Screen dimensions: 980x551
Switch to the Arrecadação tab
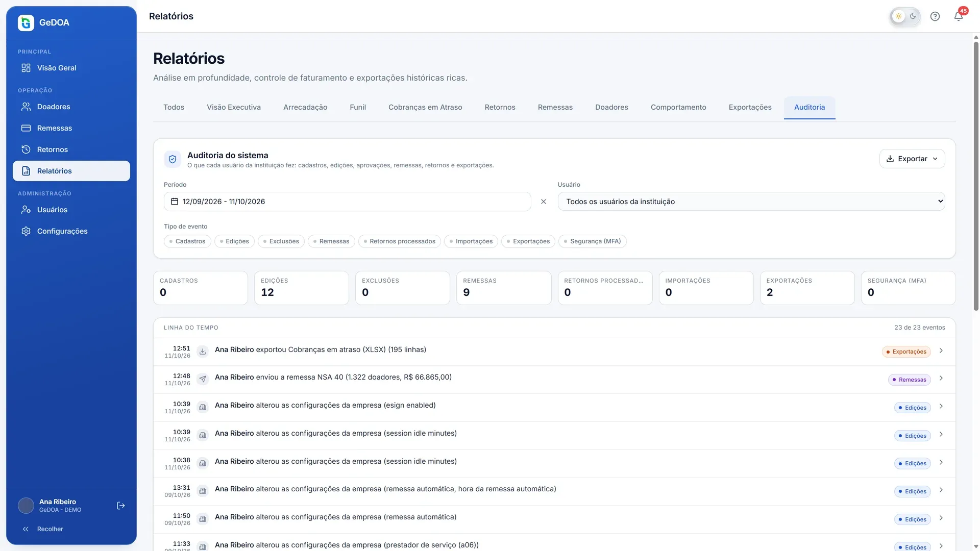(x=305, y=107)
